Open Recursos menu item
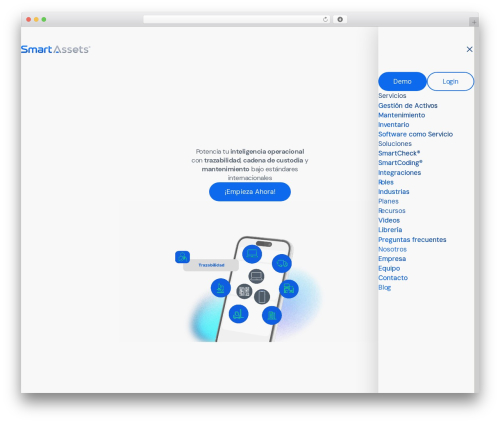The height and width of the screenshot is (423, 500). point(392,211)
